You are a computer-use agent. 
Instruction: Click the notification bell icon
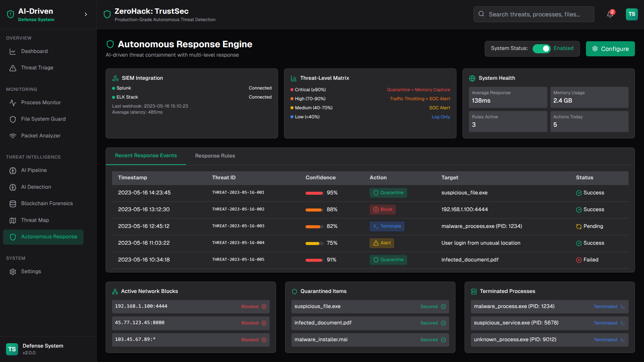point(610,14)
